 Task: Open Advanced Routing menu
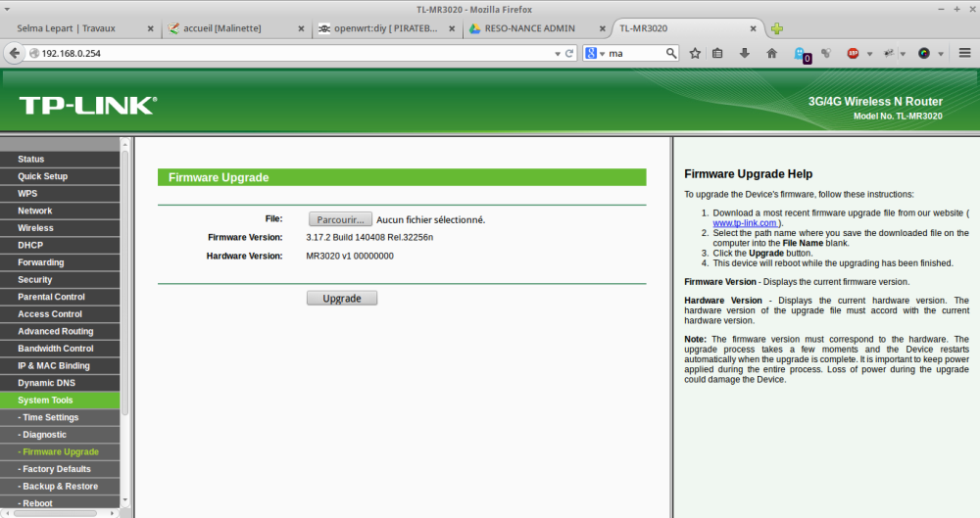click(x=60, y=331)
